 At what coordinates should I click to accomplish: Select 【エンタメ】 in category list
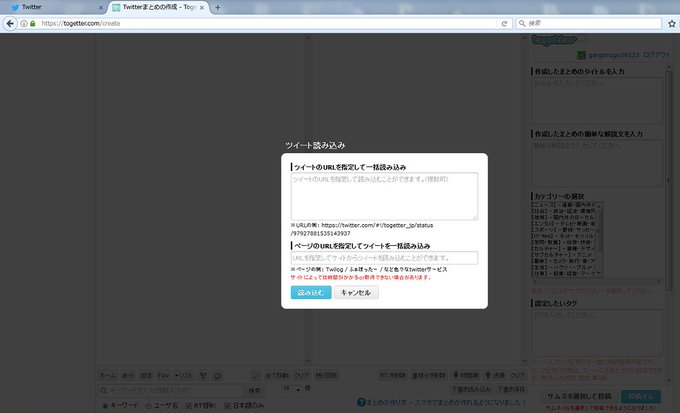tap(564, 223)
